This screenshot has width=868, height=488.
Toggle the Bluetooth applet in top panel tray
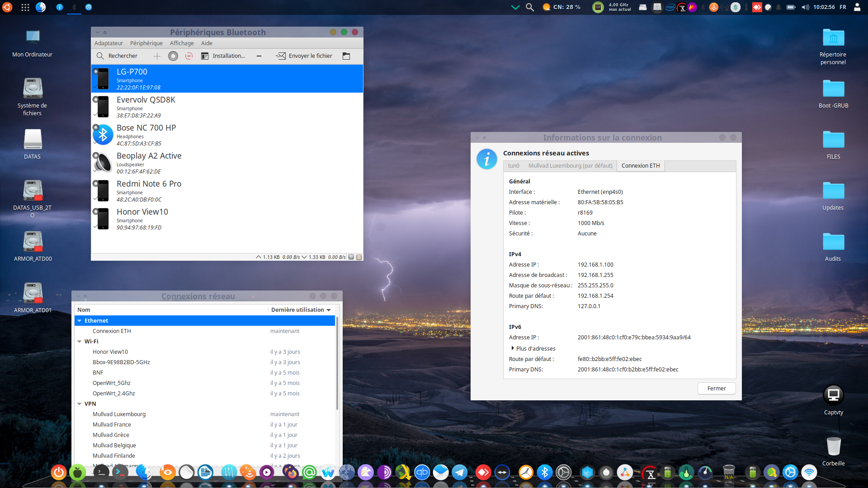tap(703, 7)
